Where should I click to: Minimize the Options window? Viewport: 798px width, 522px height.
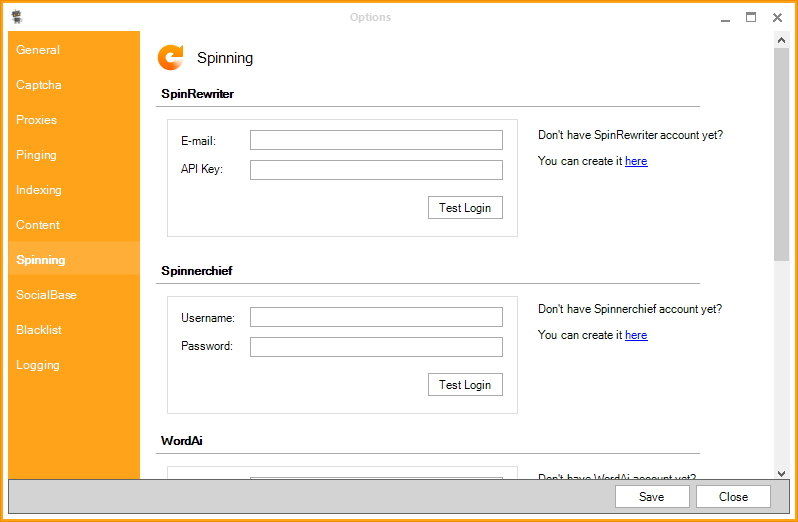click(x=725, y=18)
